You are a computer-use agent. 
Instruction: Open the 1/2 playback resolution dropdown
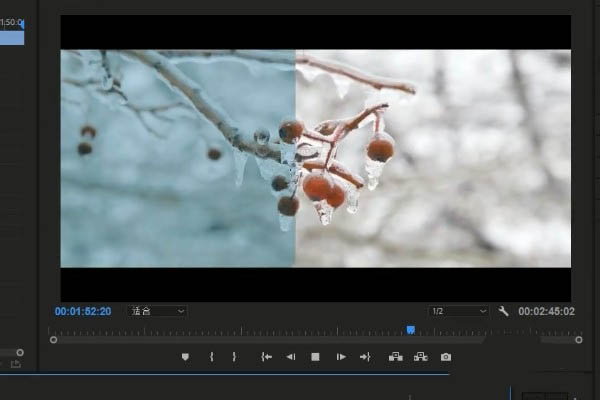click(458, 312)
